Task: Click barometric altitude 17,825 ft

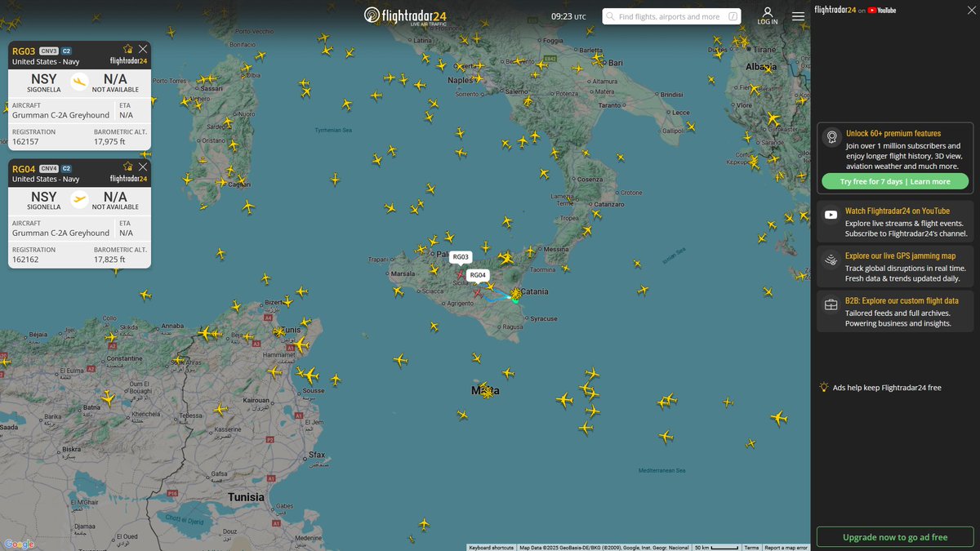Action: [109, 260]
